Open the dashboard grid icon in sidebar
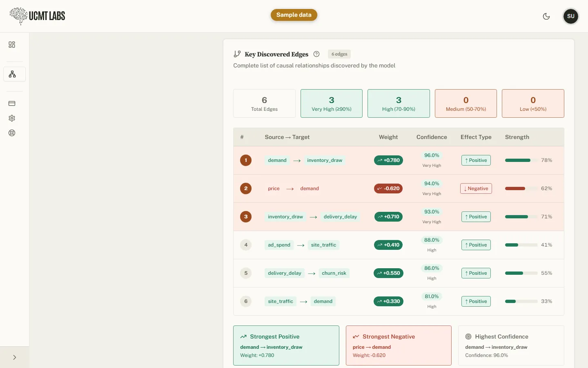 (12, 45)
